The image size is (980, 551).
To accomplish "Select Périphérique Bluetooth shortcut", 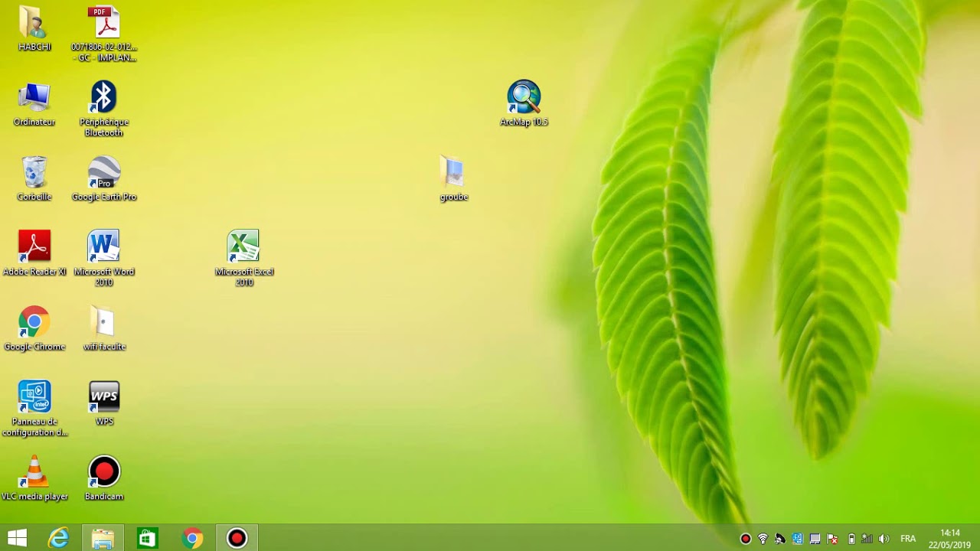I will click(x=104, y=109).
